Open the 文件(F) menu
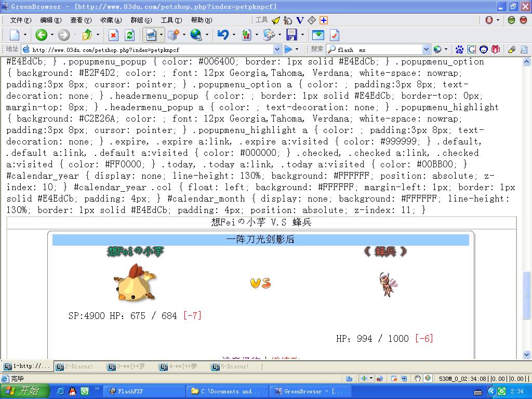Viewport: 532px width, 399px height. tap(20, 20)
